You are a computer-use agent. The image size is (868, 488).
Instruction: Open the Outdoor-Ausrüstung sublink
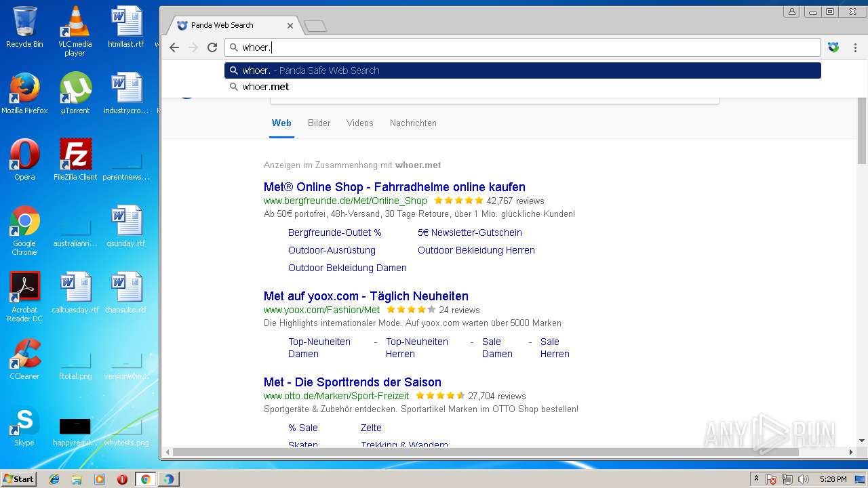(332, 250)
